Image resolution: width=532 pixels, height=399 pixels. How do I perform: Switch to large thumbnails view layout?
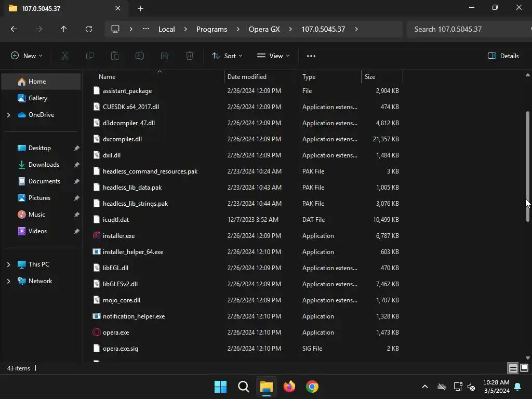pos(524,368)
